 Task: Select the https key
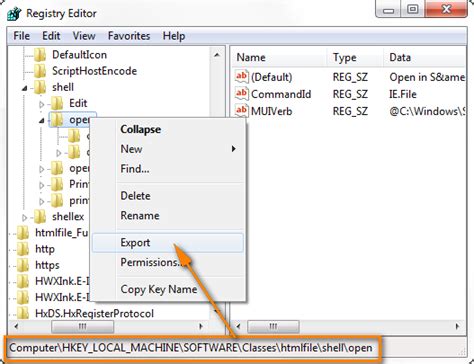click(47, 265)
